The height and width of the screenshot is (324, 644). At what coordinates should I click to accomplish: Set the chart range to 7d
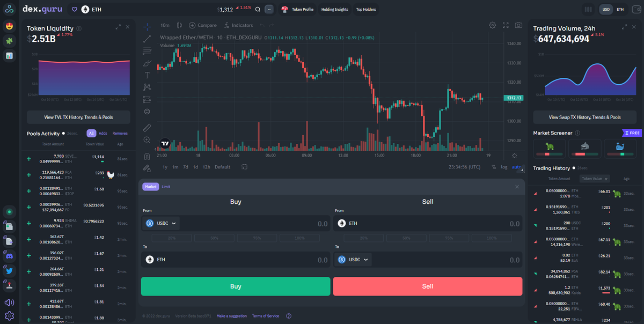(x=186, y=167)
